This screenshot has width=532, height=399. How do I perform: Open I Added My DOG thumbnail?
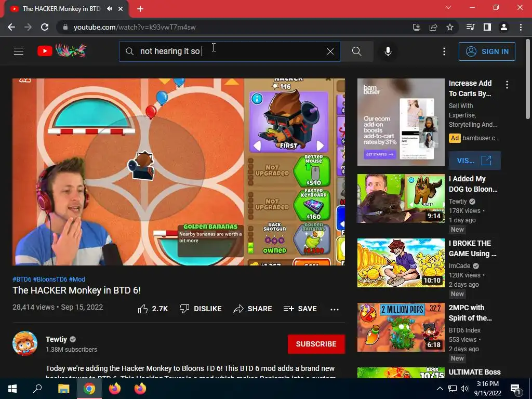pos(401,198)
